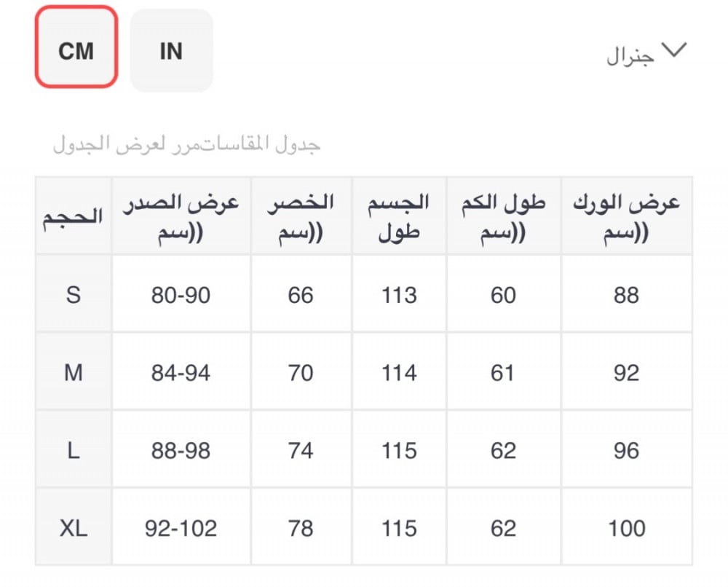Click the body length 113 cell
Image resolution: width=728 pixels, height=587 pixels.
pyautogui.click(x=399, y=295)
